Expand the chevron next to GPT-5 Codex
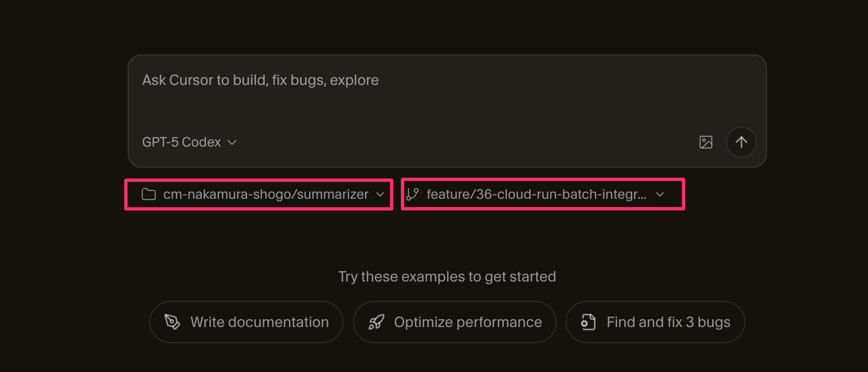Viewport: 868px width, 372px height. click(233, 143)
